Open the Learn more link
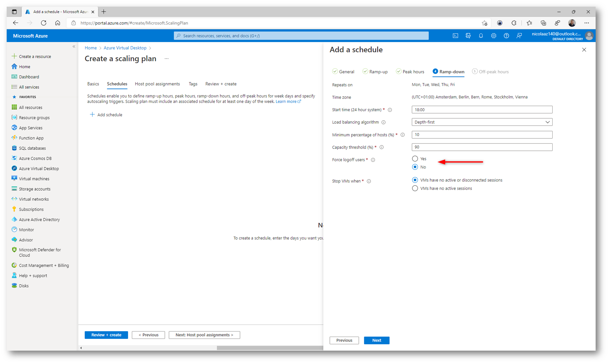The height and width of the screenshot is (364, 609). [x=288, y=101]
